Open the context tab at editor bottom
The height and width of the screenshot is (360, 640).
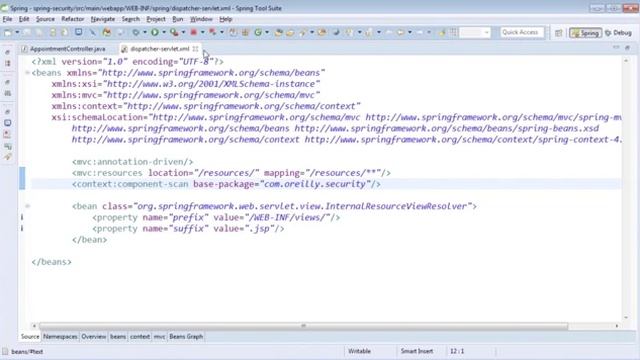(140, 337)
